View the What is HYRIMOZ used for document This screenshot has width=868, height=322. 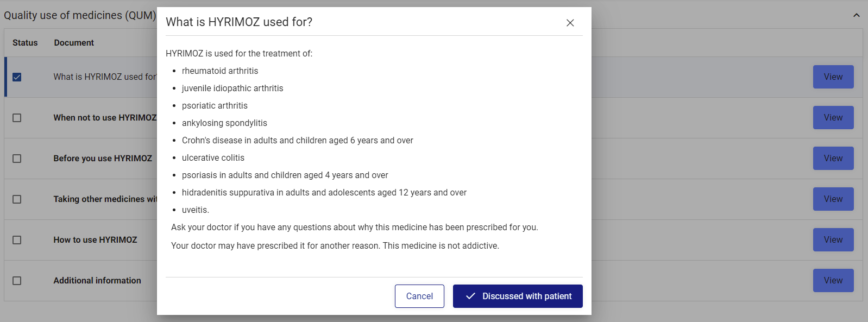click(x=833, y=77)
